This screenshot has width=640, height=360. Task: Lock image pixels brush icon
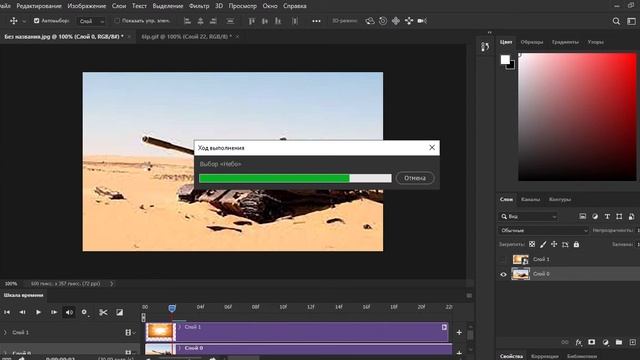pos(543,244)
